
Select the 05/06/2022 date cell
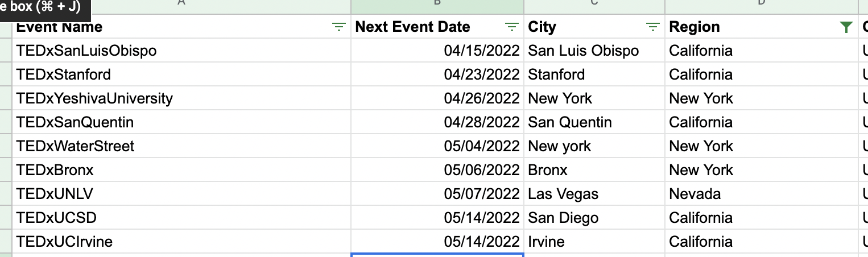[x=437, y=170]
